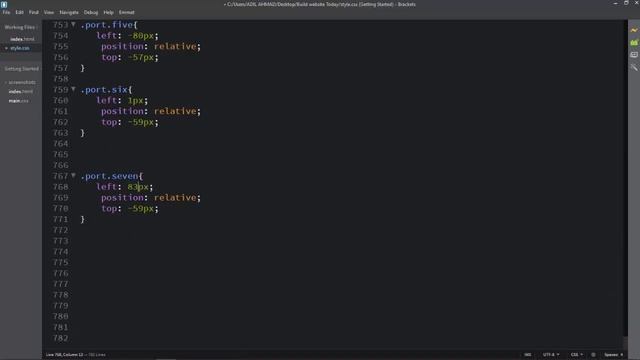Expand the screenshots folder in file tree

[x=20, y=82]
